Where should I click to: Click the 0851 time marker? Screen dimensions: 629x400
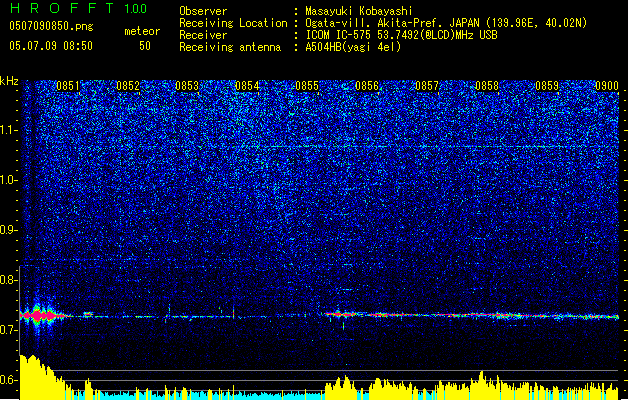tap(68, 86)
